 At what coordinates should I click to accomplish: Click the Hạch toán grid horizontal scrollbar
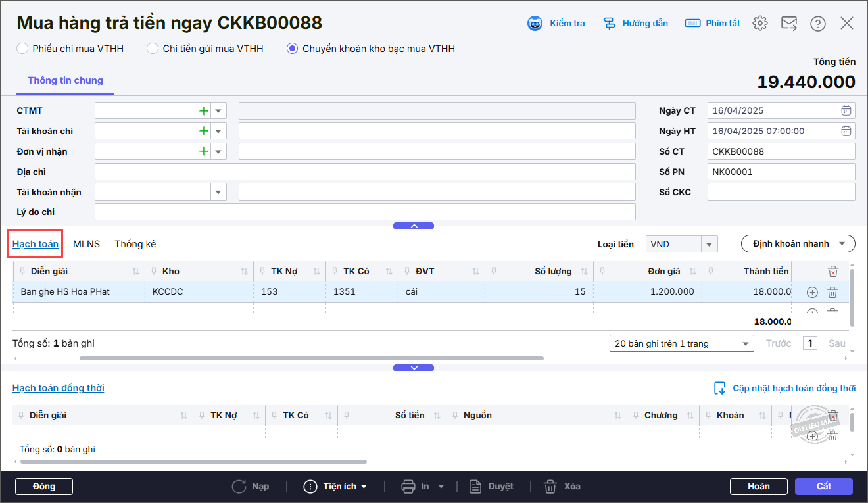(311, 358)
